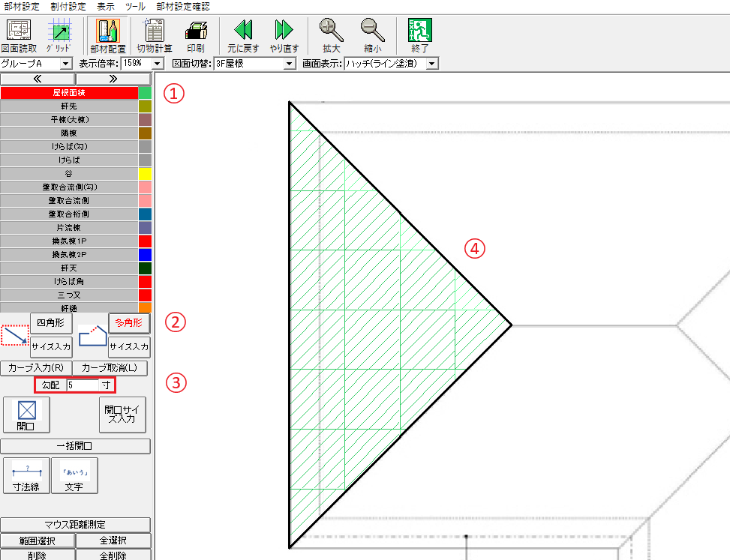Select the 多角形 polygon mode button
Screen dimensions: 730x560
pyautogui.click(x=129, y=323)
